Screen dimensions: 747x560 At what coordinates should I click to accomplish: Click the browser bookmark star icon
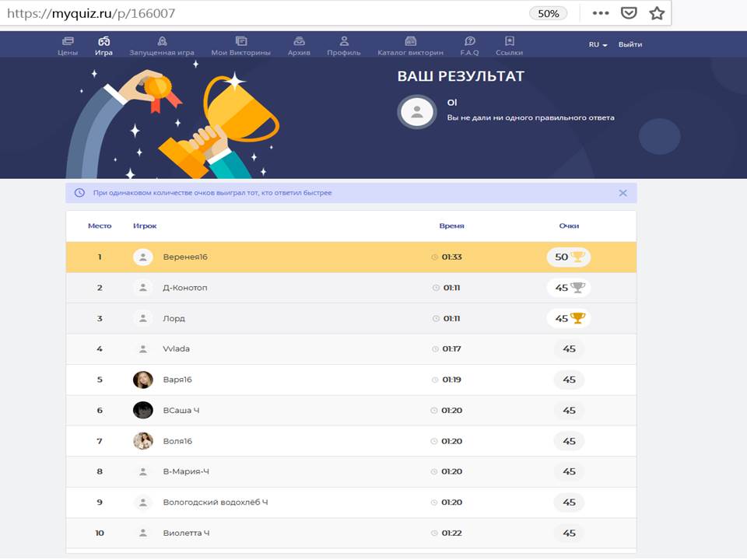658,13
